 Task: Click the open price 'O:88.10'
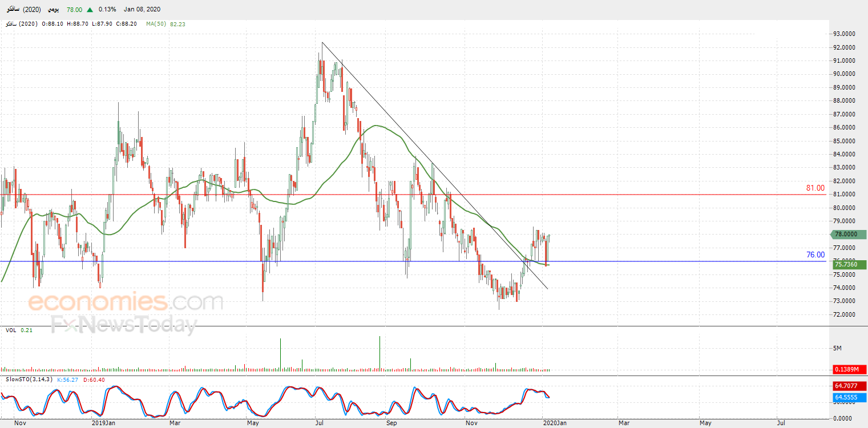tap(52, 24)
